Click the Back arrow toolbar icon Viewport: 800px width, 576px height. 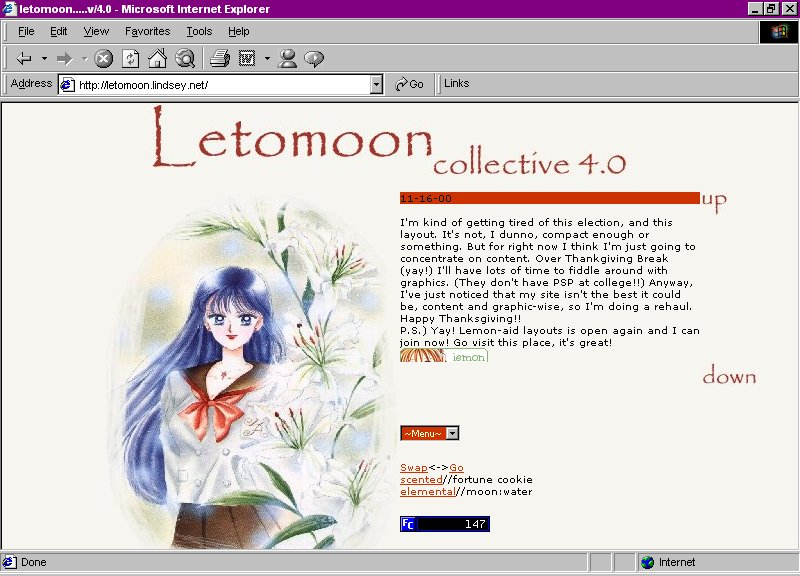click(x=24, y=59)
